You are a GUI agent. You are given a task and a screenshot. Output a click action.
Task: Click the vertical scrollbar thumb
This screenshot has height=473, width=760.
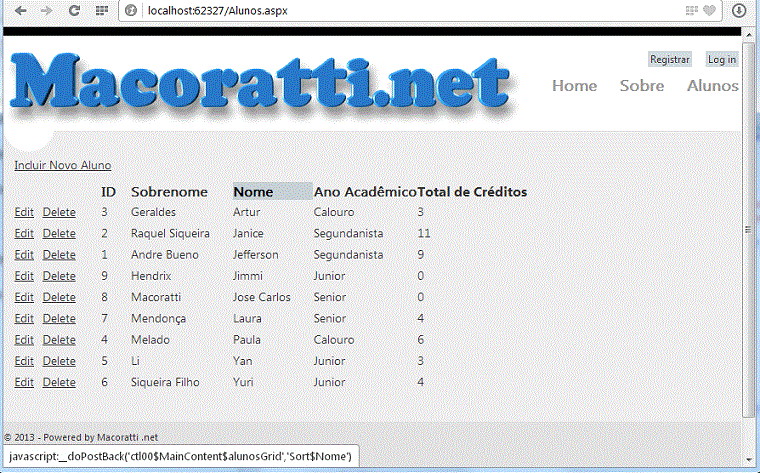748,229
